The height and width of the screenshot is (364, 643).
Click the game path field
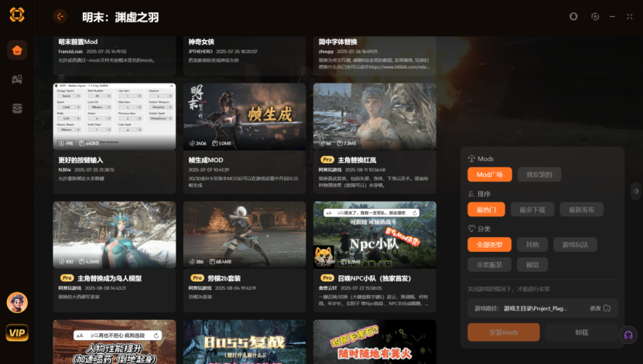pos(542,308)
